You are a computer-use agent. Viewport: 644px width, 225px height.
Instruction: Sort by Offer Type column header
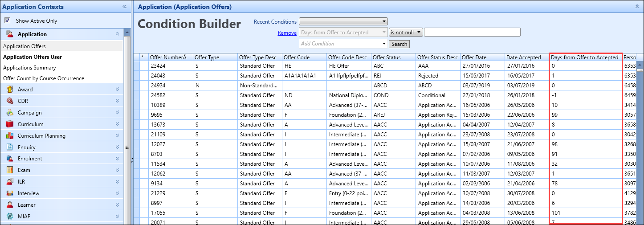click(215, 57)
